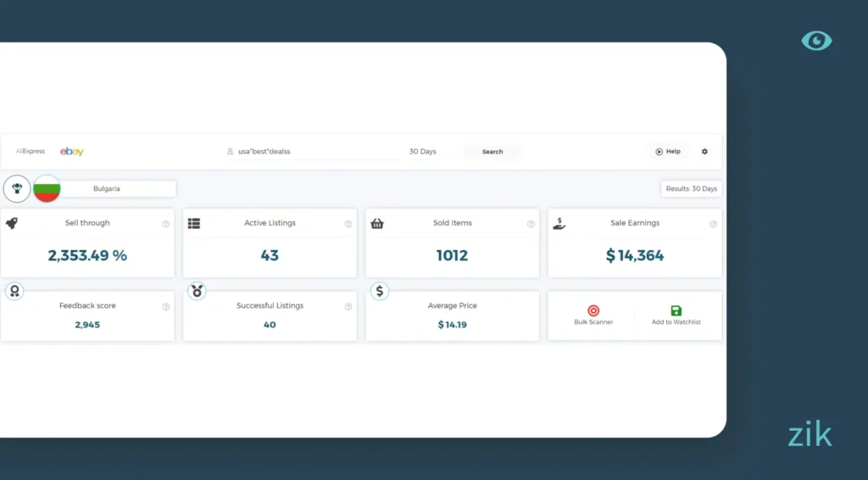Image resolution: width=868 pixels, height=480 pixels.
Task: Click the Active Listings grid icon
Action: (x=194, y=224)
